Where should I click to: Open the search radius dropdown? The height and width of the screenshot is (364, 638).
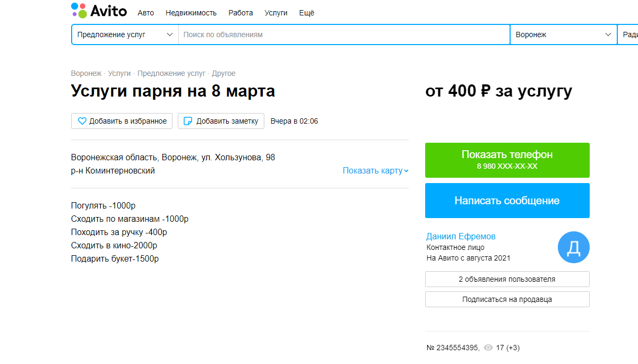click(x=629, y=34)
